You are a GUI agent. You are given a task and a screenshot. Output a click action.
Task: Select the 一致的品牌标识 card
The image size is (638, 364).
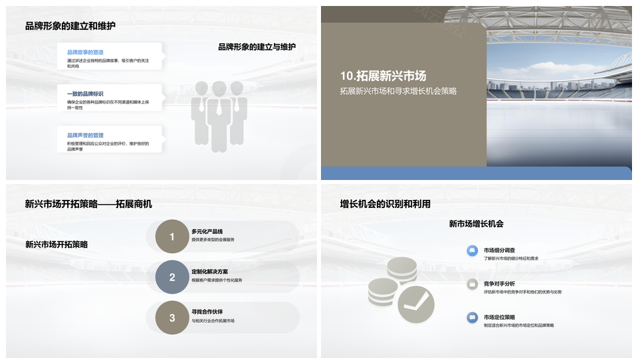[110, 100]
